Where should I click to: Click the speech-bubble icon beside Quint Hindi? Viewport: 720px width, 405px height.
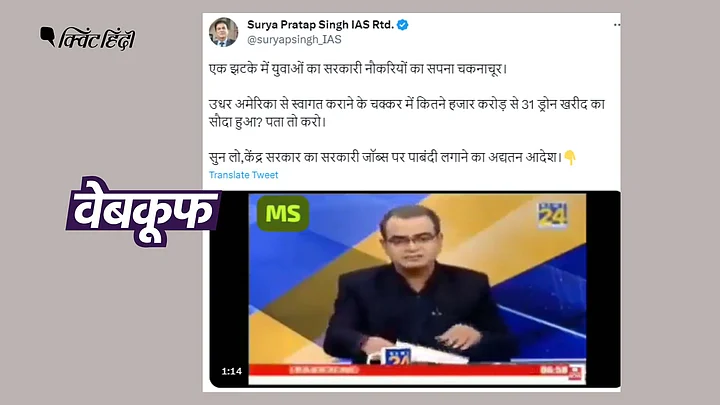point(47,36)
